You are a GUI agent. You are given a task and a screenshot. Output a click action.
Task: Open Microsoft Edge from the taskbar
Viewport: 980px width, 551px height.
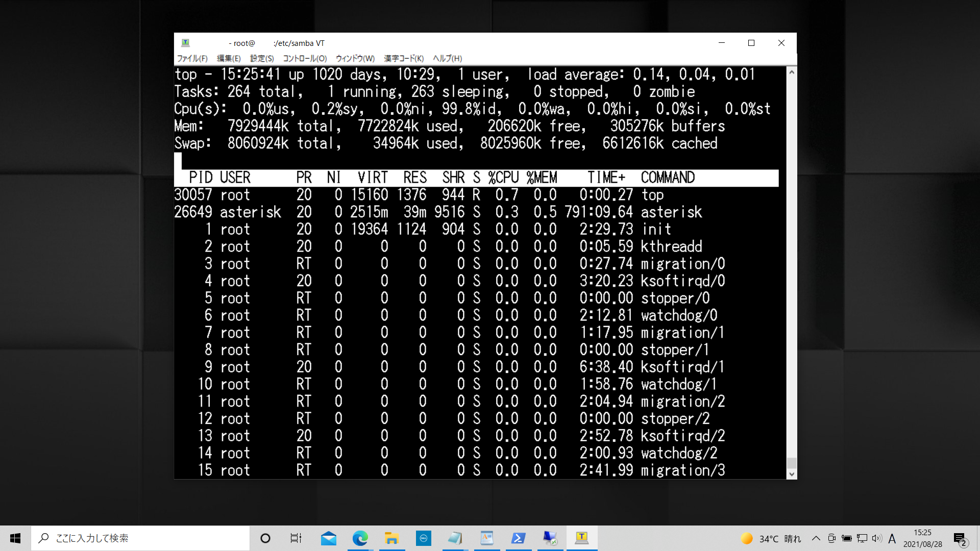tap(361, 538)
